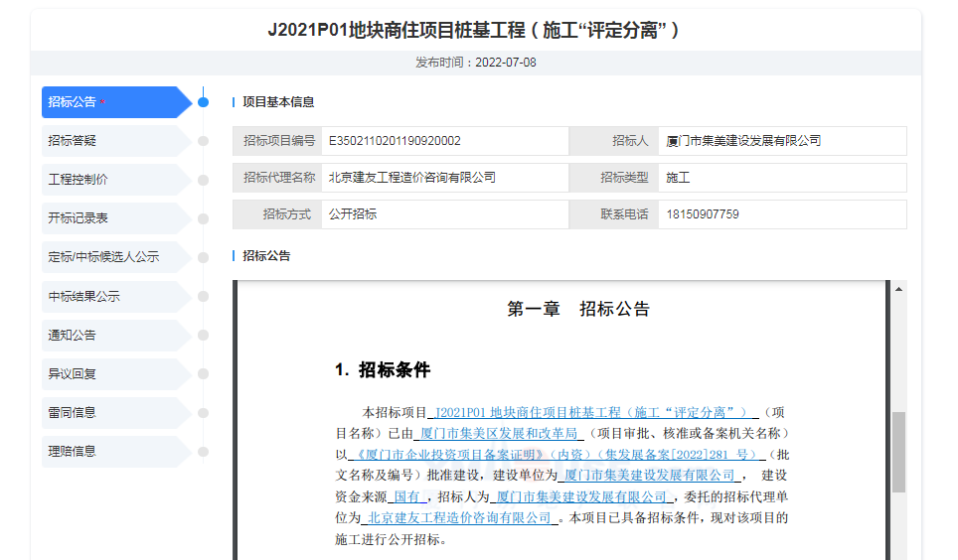
Task: Go to 通知公告 tab
Action: (x=109, y=335)
